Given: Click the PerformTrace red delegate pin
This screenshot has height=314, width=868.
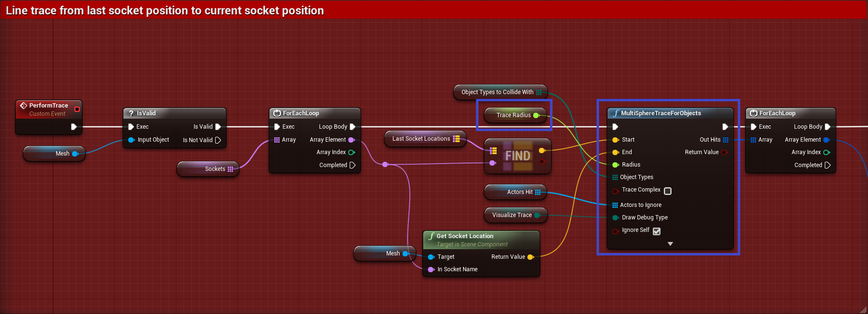Looking at the screenshot, I should 77,109.
